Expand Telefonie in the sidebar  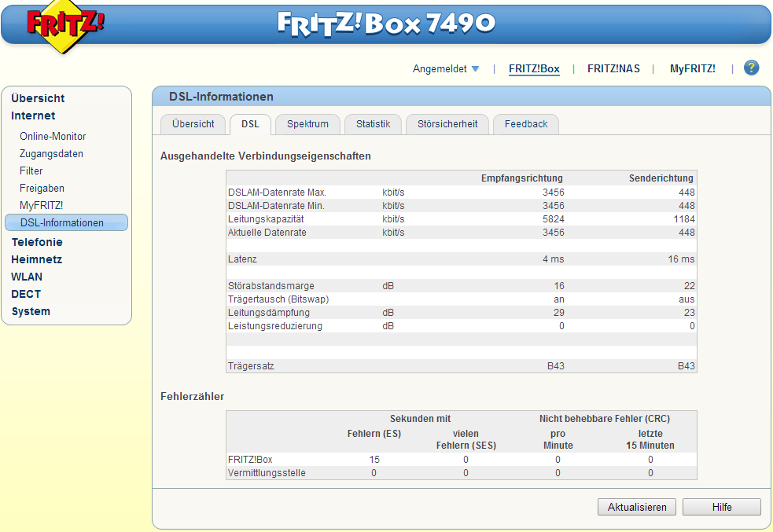point(37,242)
